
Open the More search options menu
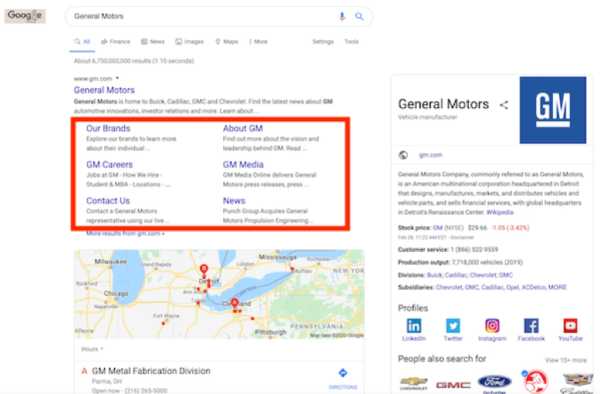258,42
